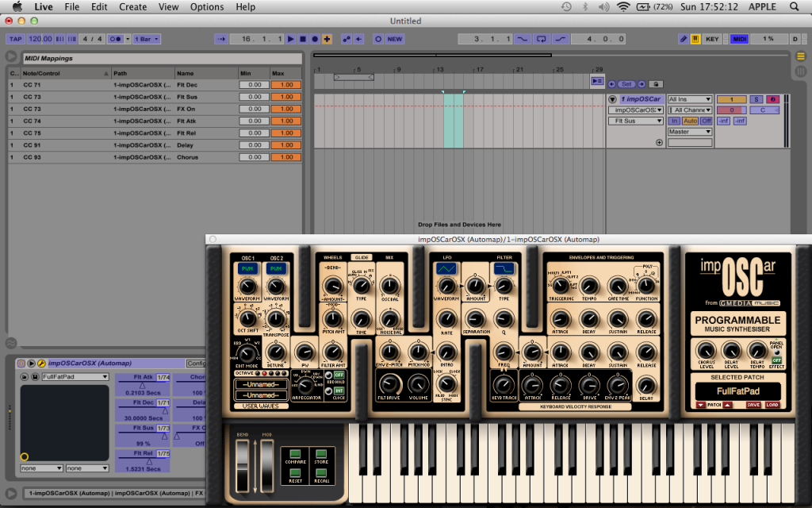Open the Master output routing dropdown
Screen dimensions: 812x508
[690, 132]
